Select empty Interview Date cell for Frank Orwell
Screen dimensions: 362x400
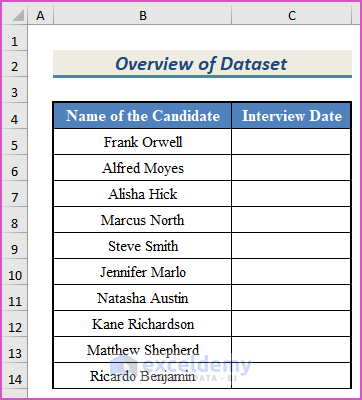[x=291, y=142]
